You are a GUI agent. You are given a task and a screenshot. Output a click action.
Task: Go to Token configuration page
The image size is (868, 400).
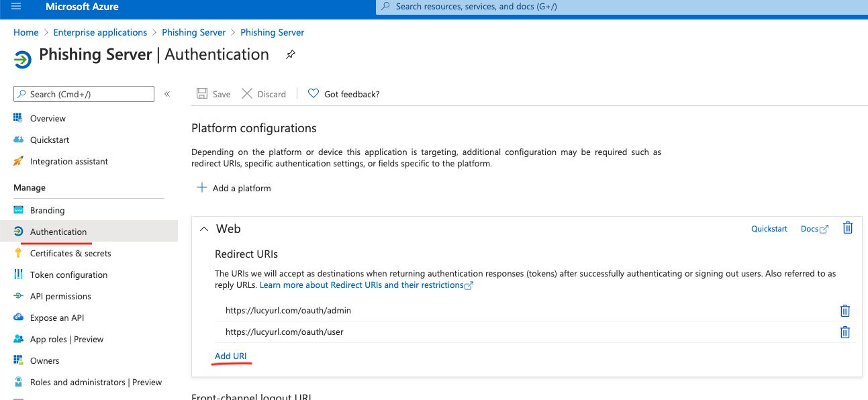68,274
